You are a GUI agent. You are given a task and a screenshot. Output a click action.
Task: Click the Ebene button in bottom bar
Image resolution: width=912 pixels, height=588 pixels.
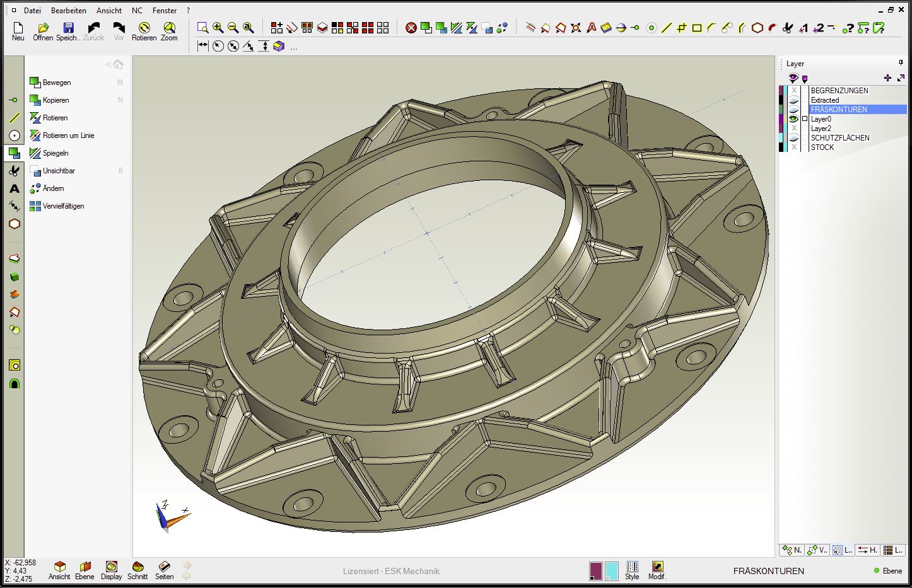pyautogui.click(x=85, y=570)
